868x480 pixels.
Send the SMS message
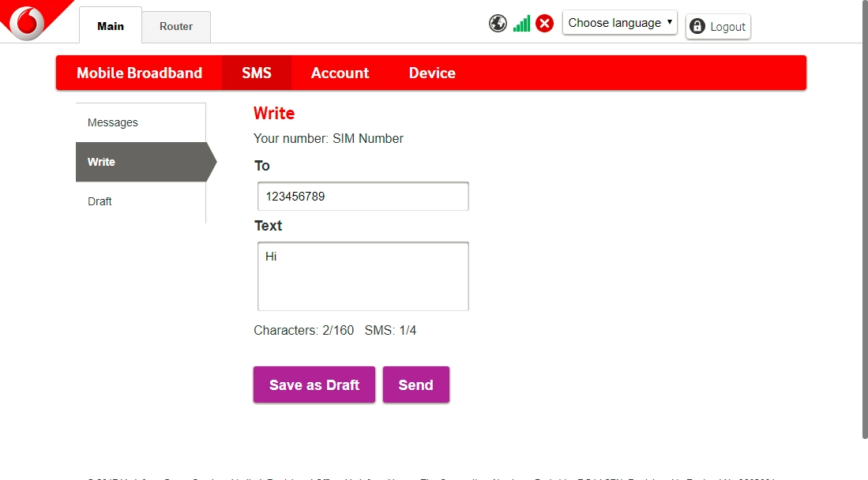coord(415,384)
